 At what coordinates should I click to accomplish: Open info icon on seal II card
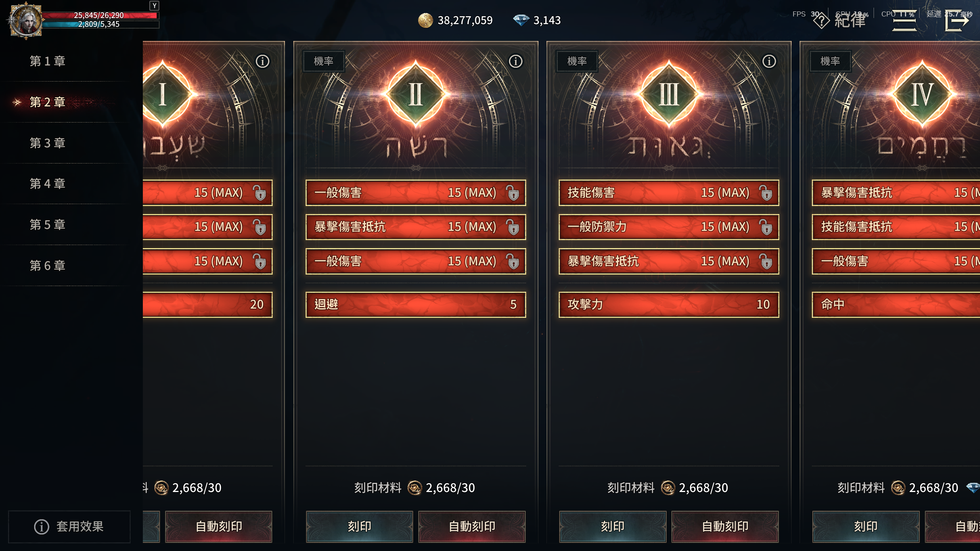(515, 61)
